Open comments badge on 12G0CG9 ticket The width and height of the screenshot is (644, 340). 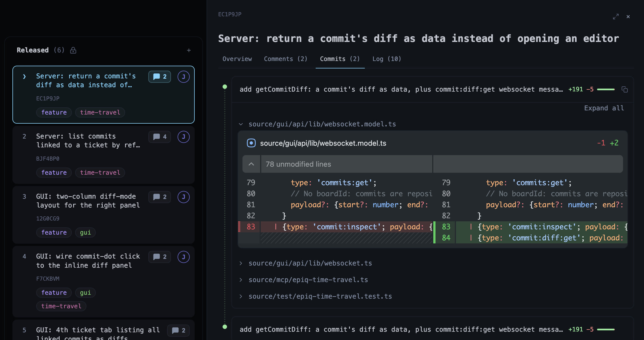pyautogui.click(x=160, y=197)
